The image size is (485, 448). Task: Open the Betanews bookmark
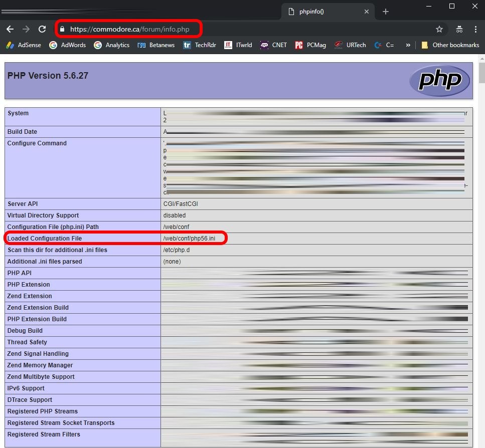click(x=156, y=45)
